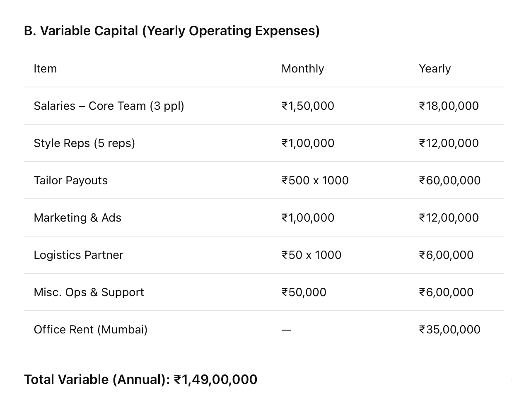The height and width of the screenshot is (420, 512).
Task: Click the Style Reps (5 reps) label
Action: coord(85,143)
